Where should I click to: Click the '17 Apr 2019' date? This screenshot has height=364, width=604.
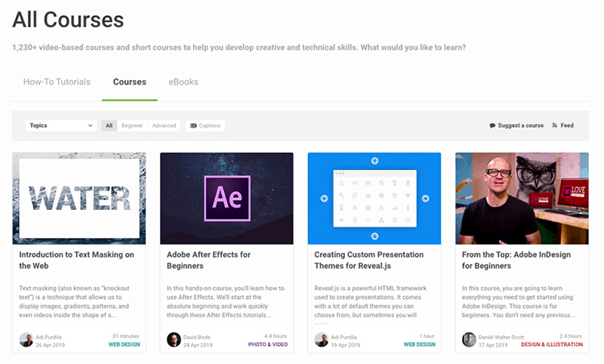(x=493, y=345)
